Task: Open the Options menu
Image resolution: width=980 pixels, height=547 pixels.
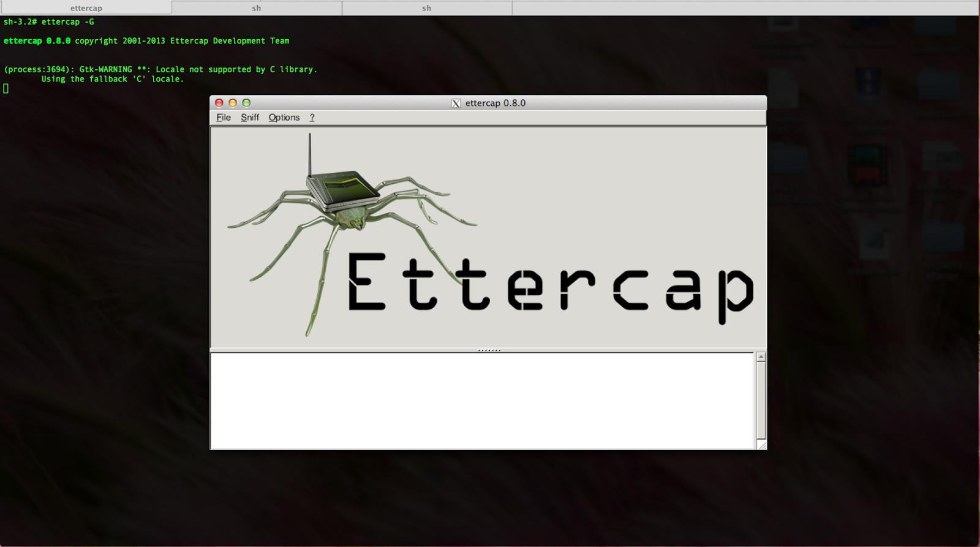Action: 284,118
